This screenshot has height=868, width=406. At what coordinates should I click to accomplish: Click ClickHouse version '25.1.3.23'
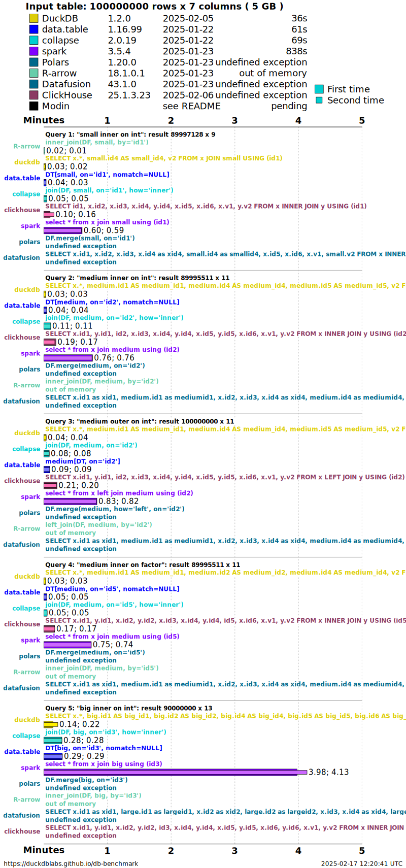129,95
